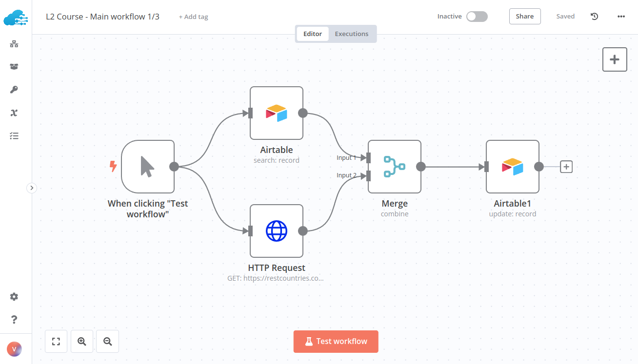The image size is (638, 364).
Task: Open Credentials using the key icon
Action: coord(14,89)
